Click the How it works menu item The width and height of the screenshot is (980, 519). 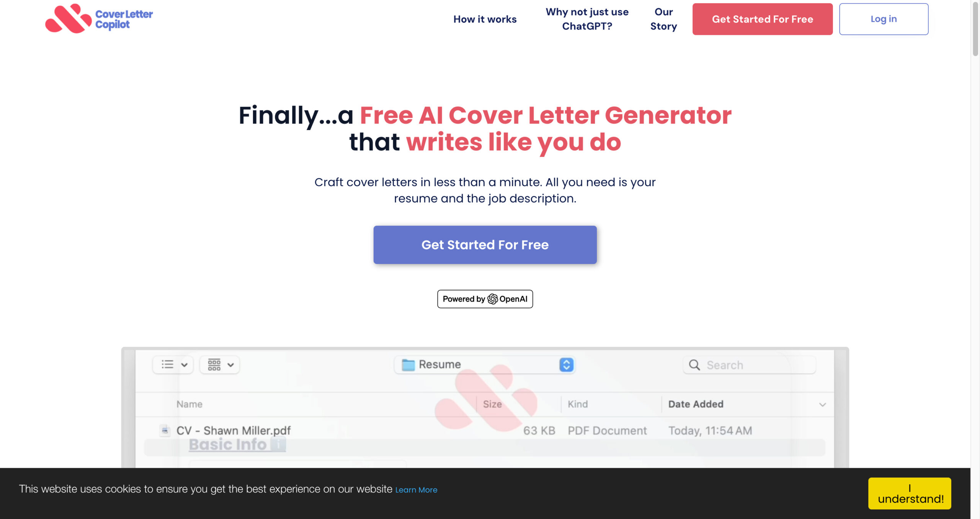pyautogui.click(x=485, y=18)
